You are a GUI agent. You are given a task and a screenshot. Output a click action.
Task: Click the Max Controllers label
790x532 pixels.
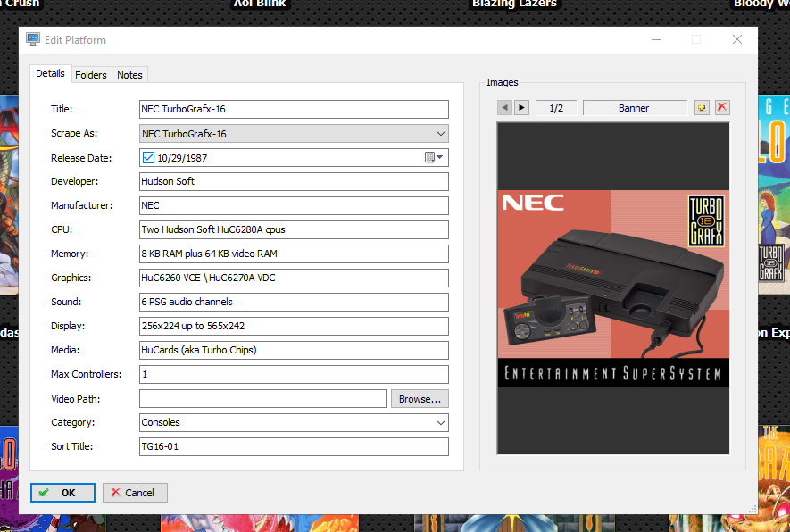point(87,374)
